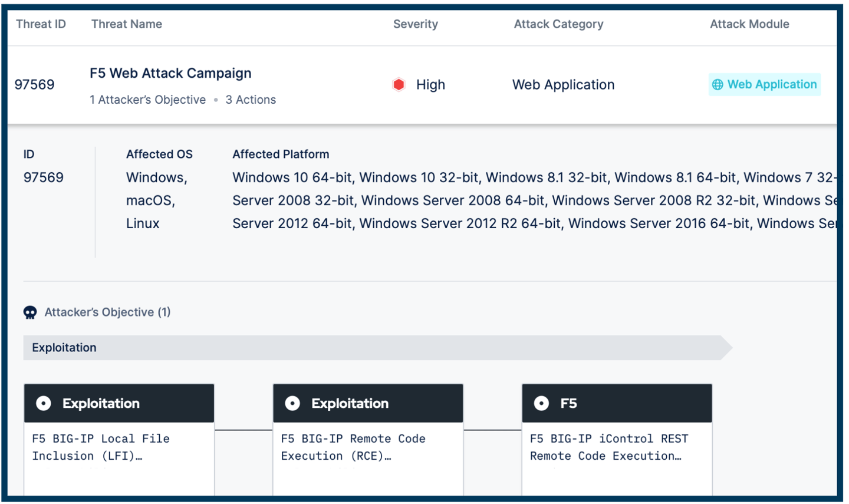The height and width of the screenshot is (504, 849).
Task: Open the F5 BIG-IP iControl REST card
Action: (x=617, y=447)
